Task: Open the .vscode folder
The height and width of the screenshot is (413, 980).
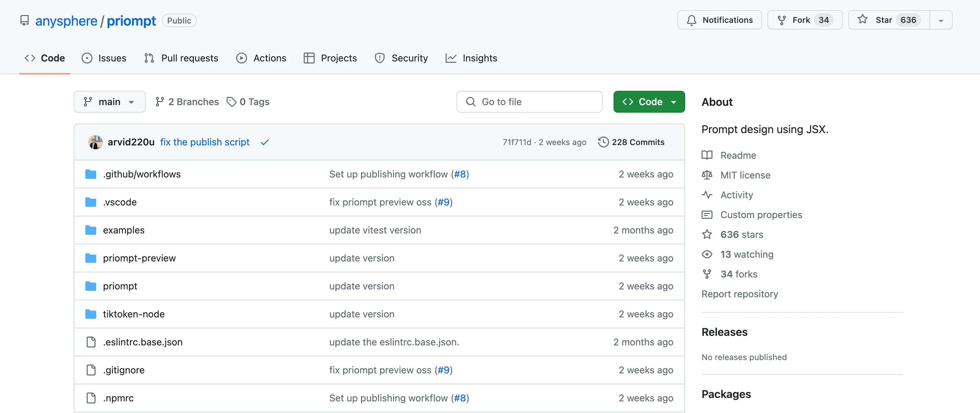Action: pyautogui.click(x=119, y=202)
